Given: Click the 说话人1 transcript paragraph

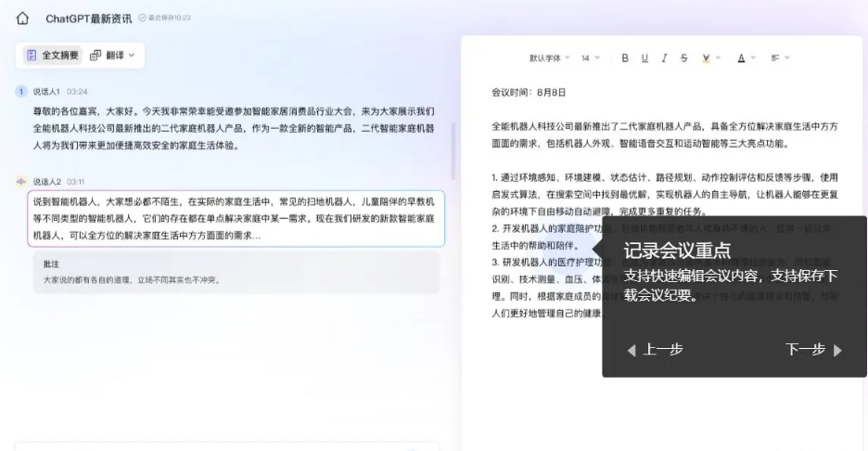Looking at the screenshot, I should [234, 129].
